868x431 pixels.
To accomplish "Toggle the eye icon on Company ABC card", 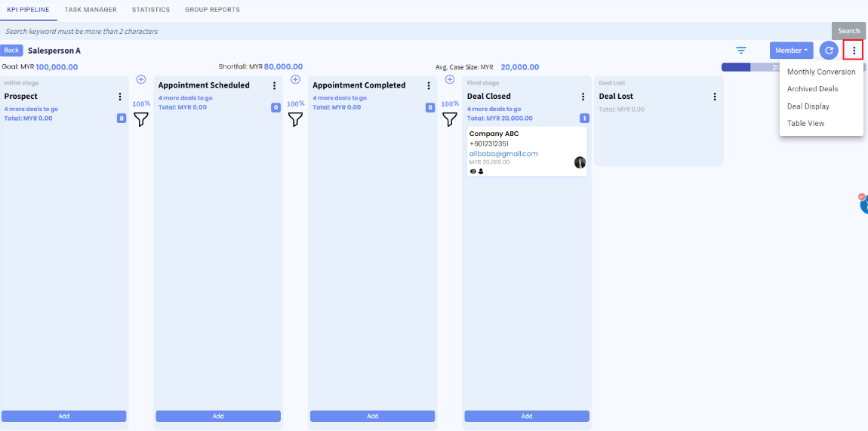I will click(x=473, y=171).
